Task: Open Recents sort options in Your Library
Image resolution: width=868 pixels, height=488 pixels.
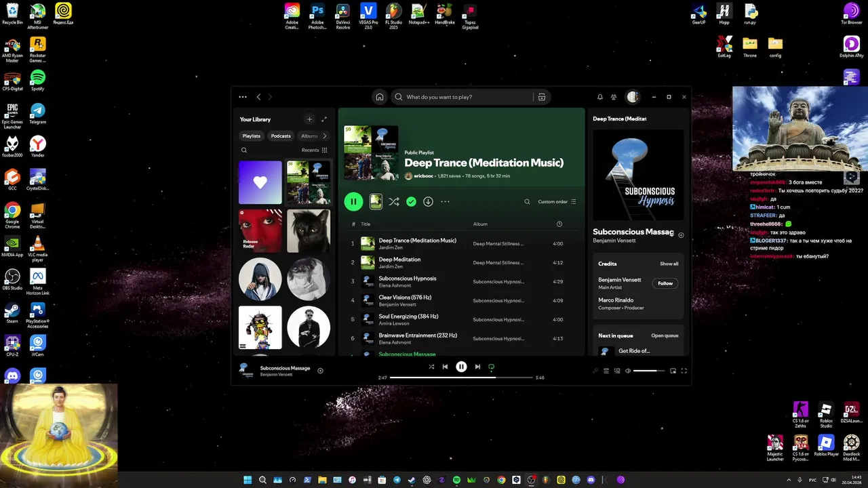Action: point(315,150)
